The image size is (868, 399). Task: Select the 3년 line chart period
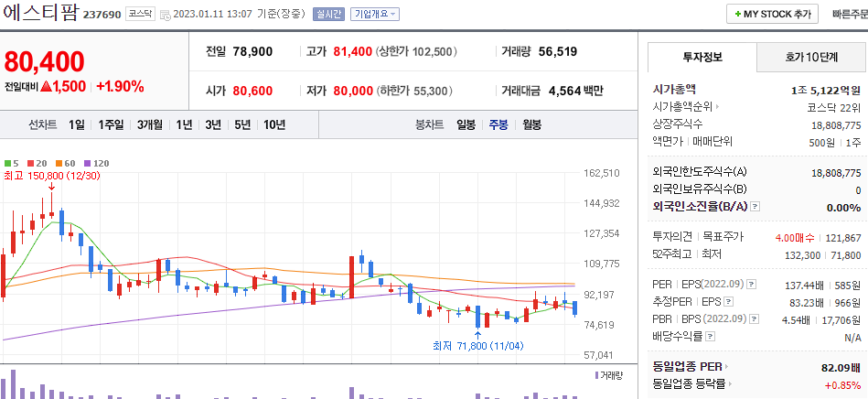click(213, 124)
